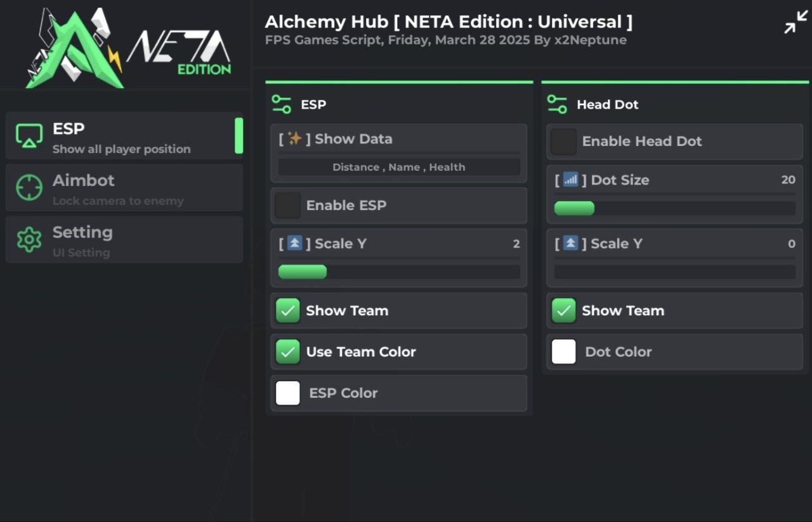Click the ESP screen-cast sidebar icon
Screen dimensions: 812x522
(x=29, y=136)
